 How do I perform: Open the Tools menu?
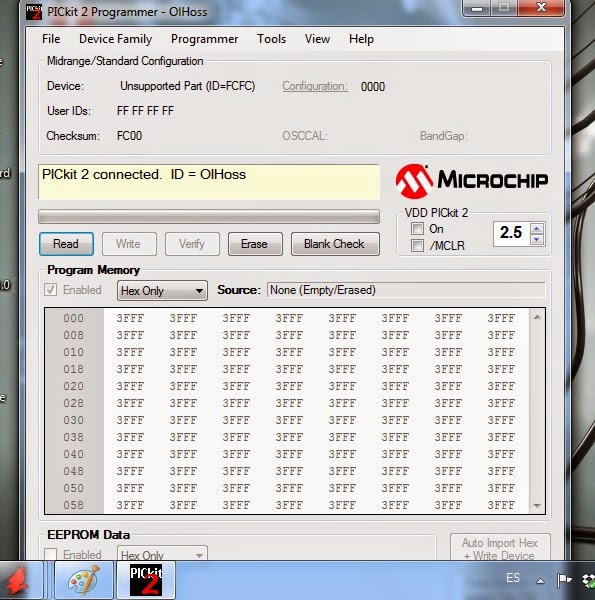[x=271, y=39]
